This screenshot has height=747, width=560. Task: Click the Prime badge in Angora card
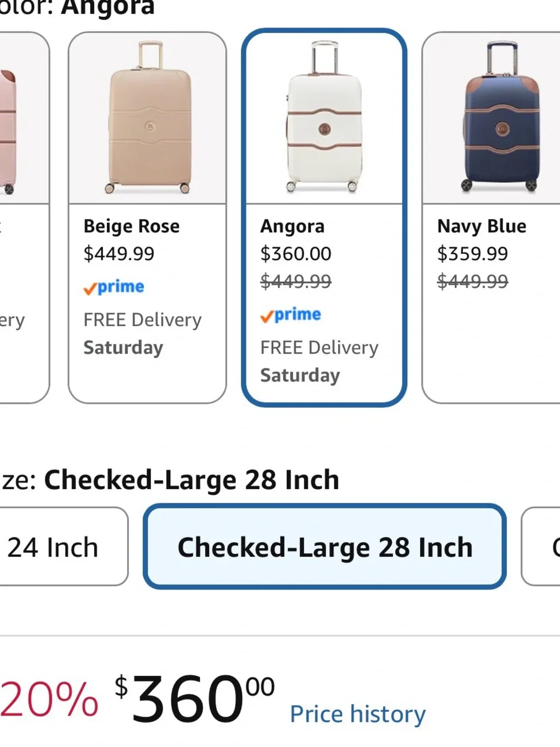pos(291,315)
